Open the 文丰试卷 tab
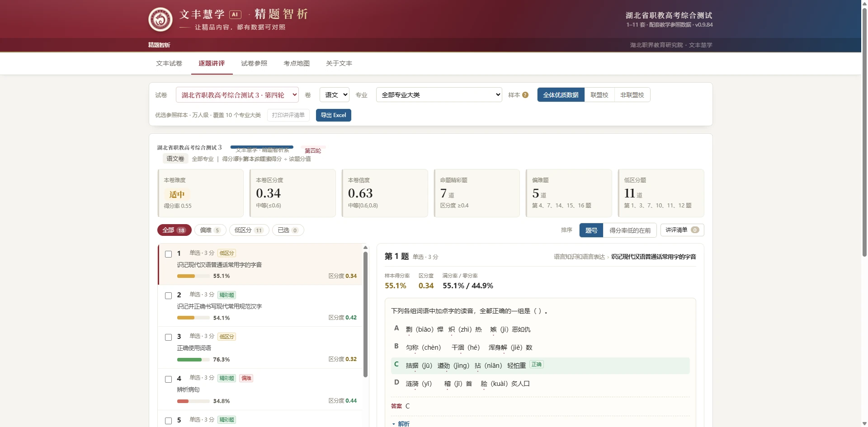Image resolution: width=868 pixels, height=427 pixels. click(x=169, y=63)
